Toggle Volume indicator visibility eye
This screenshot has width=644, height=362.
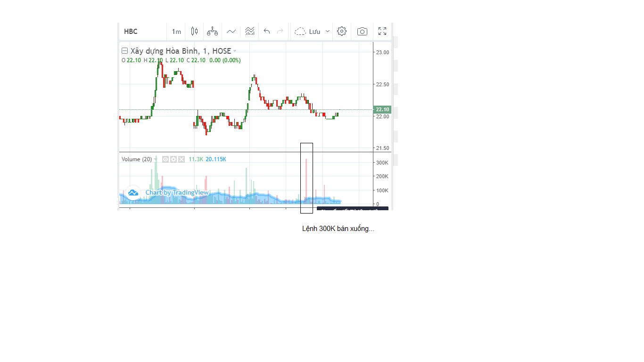pos(165,159)
